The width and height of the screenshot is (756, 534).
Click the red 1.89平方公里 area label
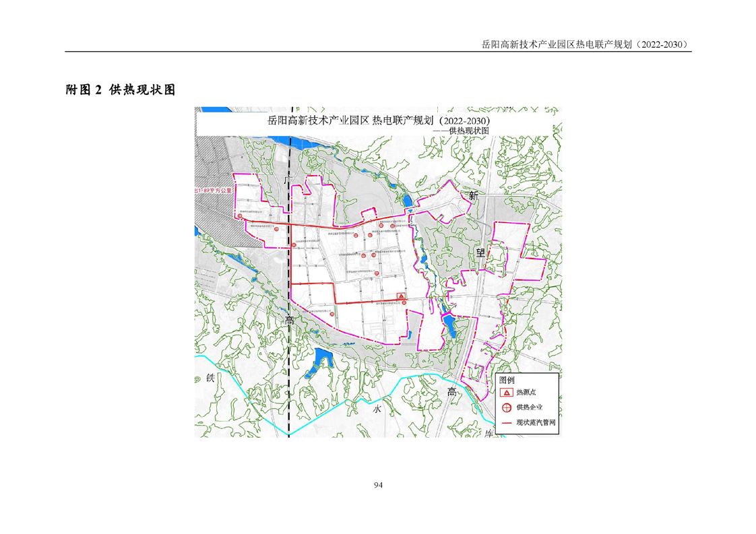coord(212,192)
